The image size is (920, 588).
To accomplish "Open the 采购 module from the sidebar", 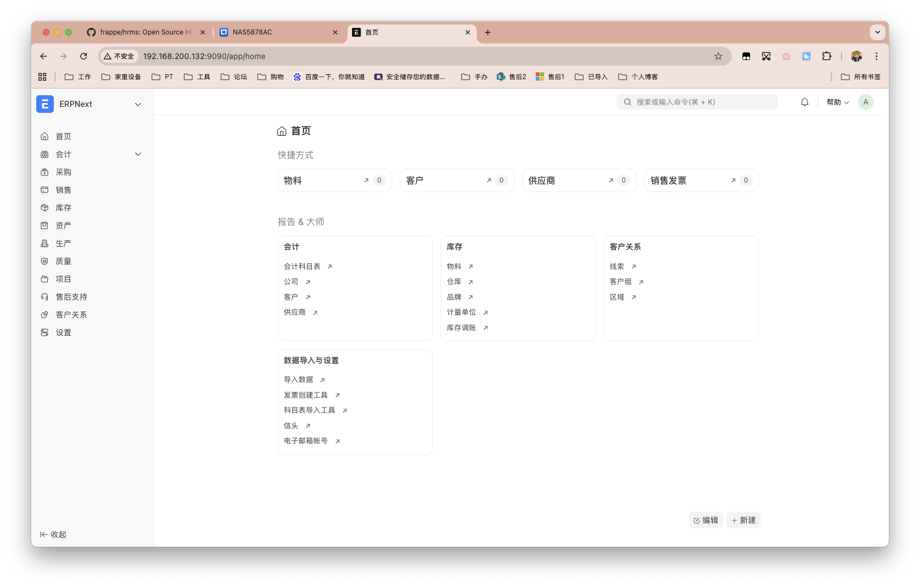I will tap(63, 172).
